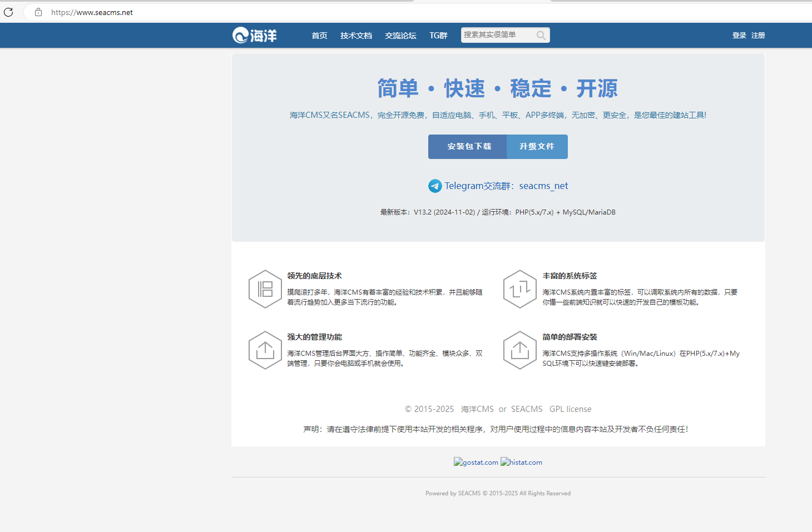Screen dimensions: 812x532
Task: Click the 简单的部署安装 hexagon icon
Action: click(x=519, y=350)
